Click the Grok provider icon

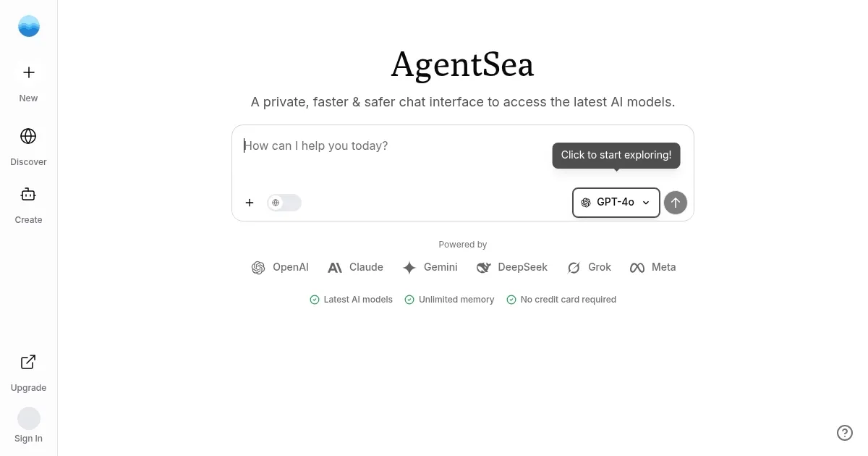574,267
